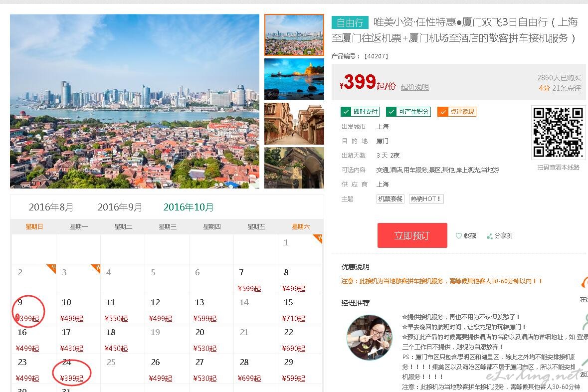Click the manager recommendation avatar photo
This screenshot has width=588, height=392.
point(370,337)
